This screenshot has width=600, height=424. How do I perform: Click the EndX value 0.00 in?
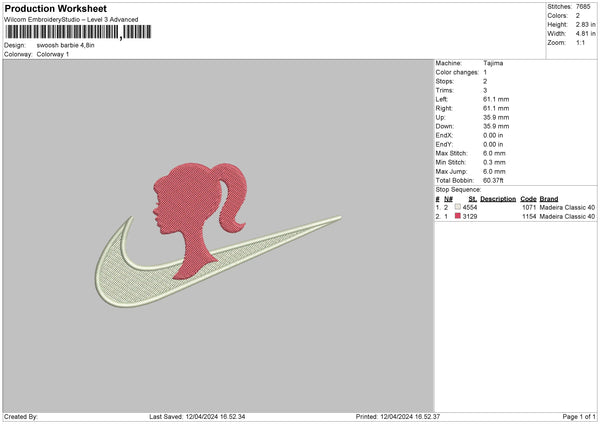[x=493, y=135]
